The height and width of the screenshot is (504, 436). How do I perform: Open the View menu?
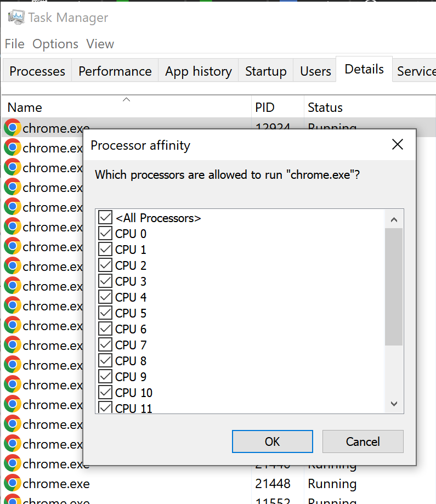pos(100,44)
